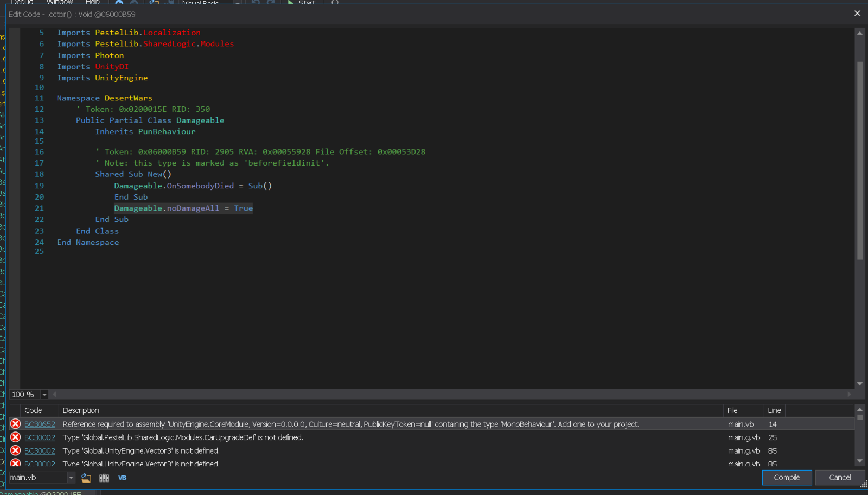Click line number 25 in the gutter
868x495 pixels.
(39, 252)
